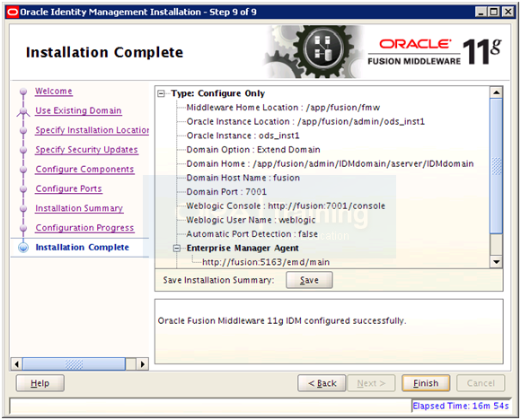Select Weblogic User Name : weblogic row

click(x=251, y=220)
